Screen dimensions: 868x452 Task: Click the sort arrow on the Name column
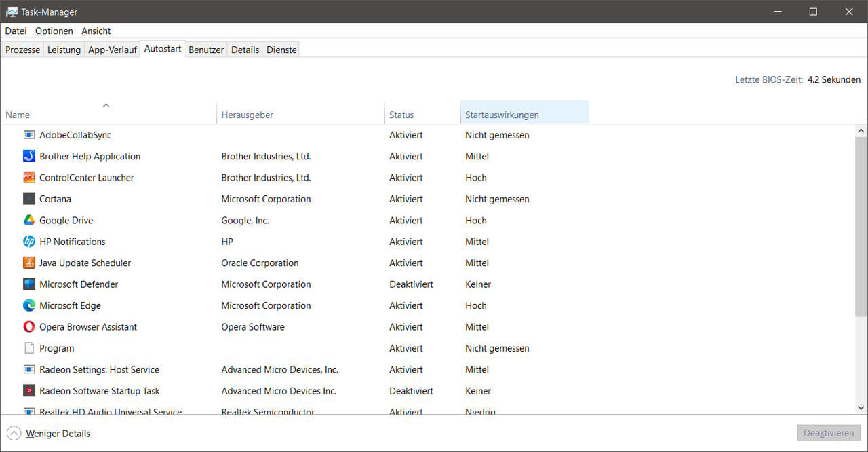coord(106,105)
